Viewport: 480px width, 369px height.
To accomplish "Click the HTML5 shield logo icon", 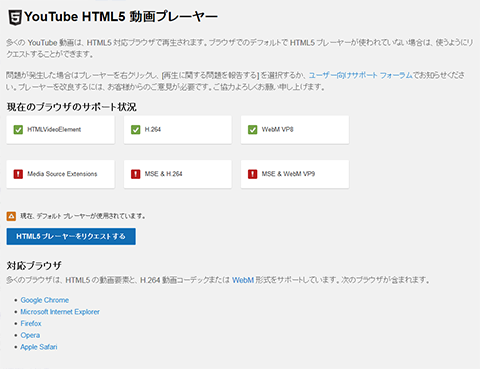I will click(x=15, y=17).
